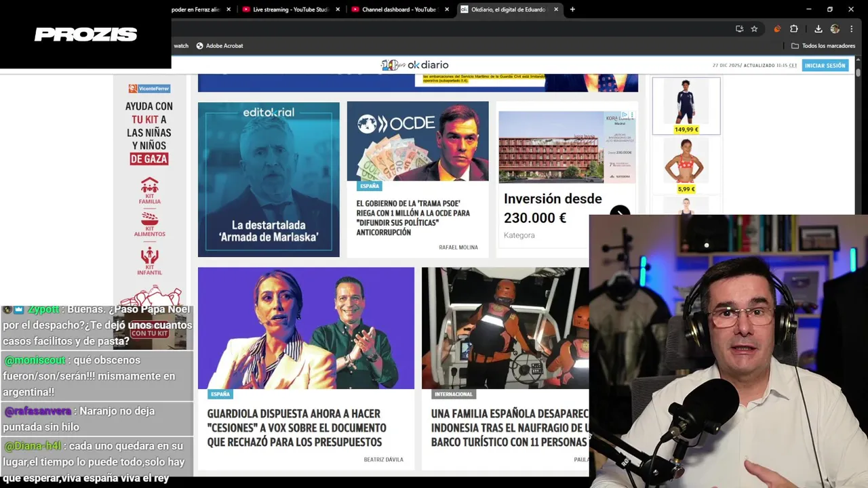Select the Kit Infantil icon

click(149, 261)
